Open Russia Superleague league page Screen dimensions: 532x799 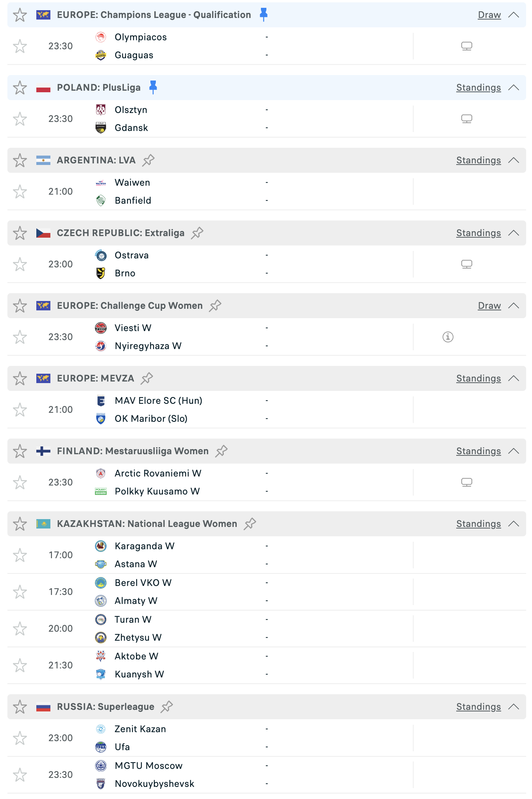coord(105,707)
